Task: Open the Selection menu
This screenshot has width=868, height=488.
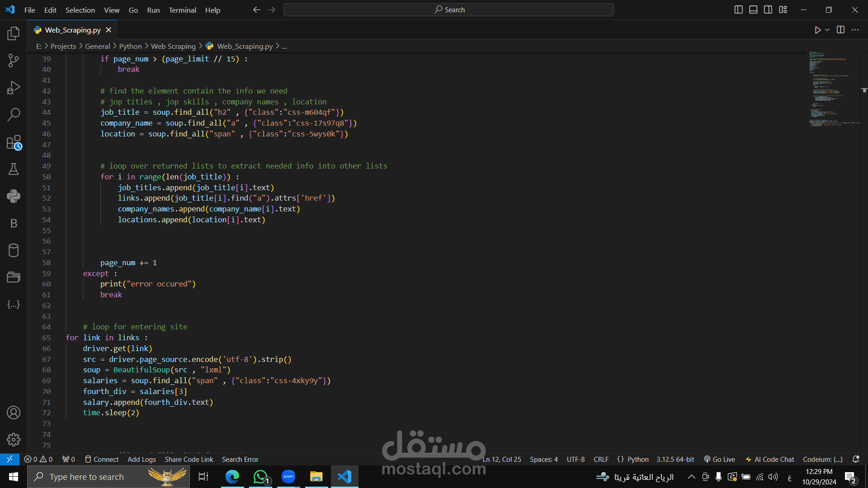Action: coord(80,10)
